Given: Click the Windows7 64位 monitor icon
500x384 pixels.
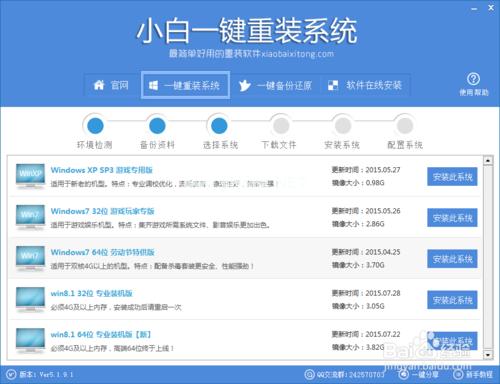Looking at the screenshot, I should coord(30,258).
